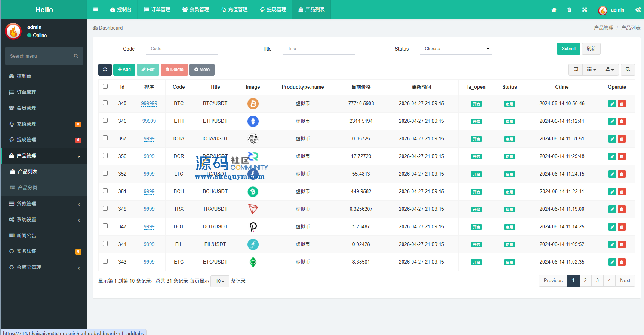Check the select-all checkbox in table header
644x335 pixels.
(105, 86)
